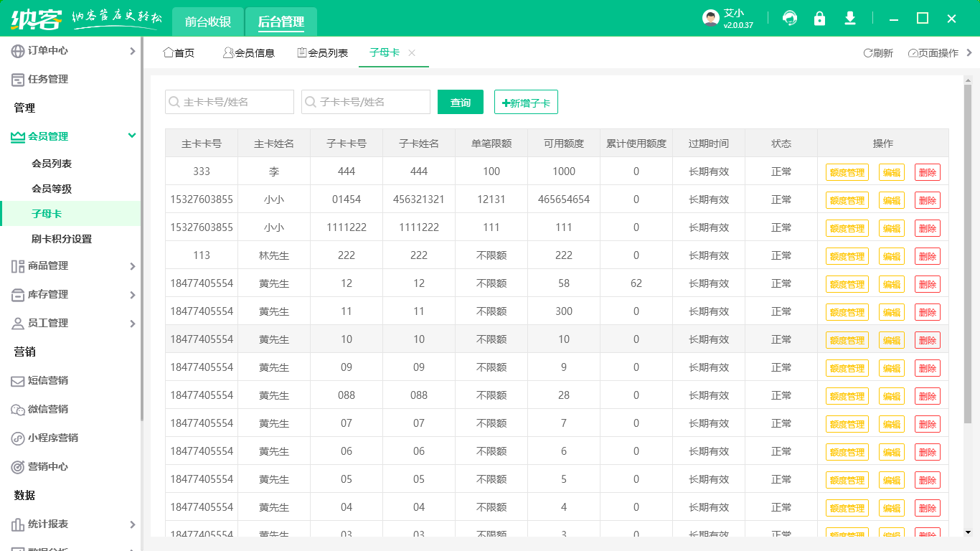The width and height of the screenshot is (980, 551).
Task: Collapse the 会员管理 menu chevron
Action: coord(132,136)
